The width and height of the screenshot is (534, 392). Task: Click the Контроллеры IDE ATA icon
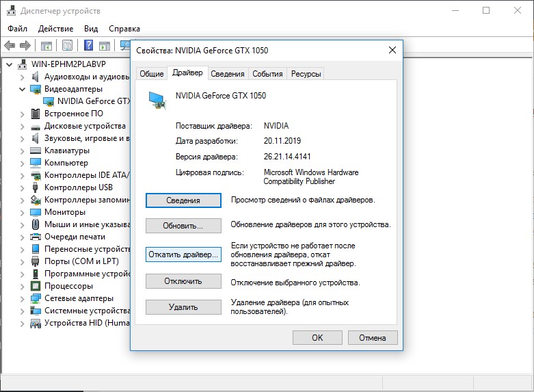tap(36, 176)
